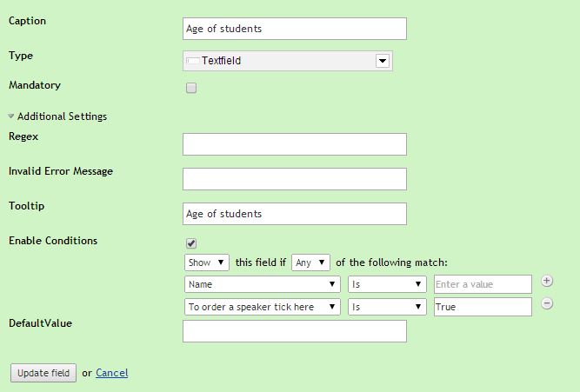Click the plus icon to add condition
Image resolution: width=580 pixels, height=392 pixels.
tap(547, 281)
